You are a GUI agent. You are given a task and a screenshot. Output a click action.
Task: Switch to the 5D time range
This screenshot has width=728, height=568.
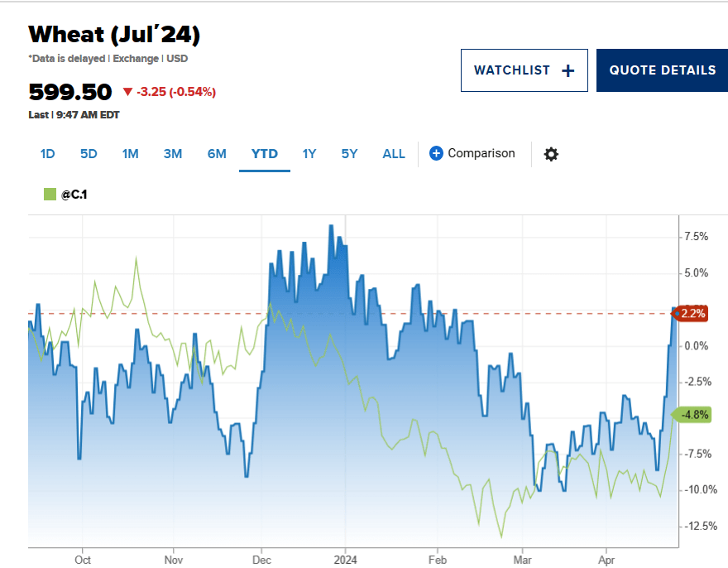click(x=89, y=154)
